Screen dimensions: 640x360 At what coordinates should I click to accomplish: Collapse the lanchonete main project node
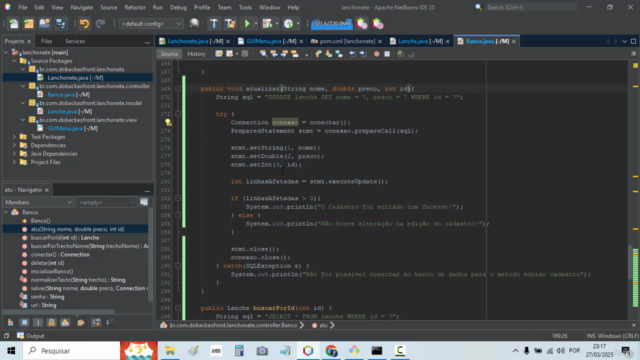(6, 52)
